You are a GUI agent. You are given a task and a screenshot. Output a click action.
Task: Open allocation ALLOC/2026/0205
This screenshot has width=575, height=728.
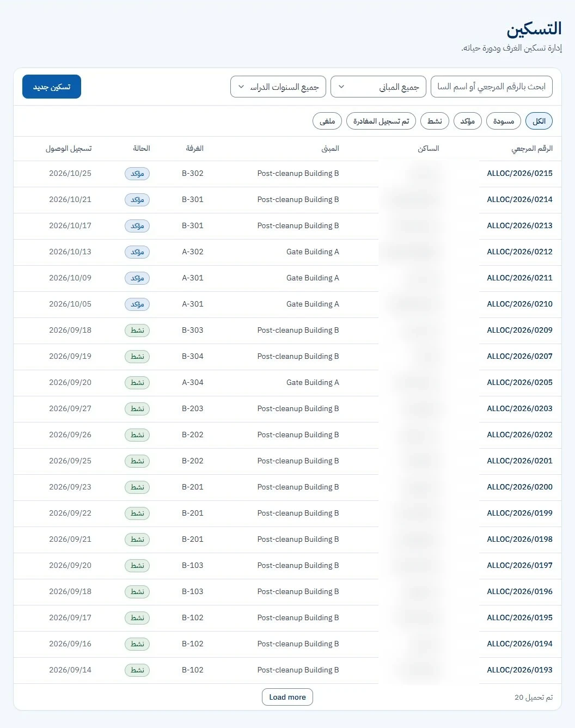pyautogui.click(x=519, y=382)
